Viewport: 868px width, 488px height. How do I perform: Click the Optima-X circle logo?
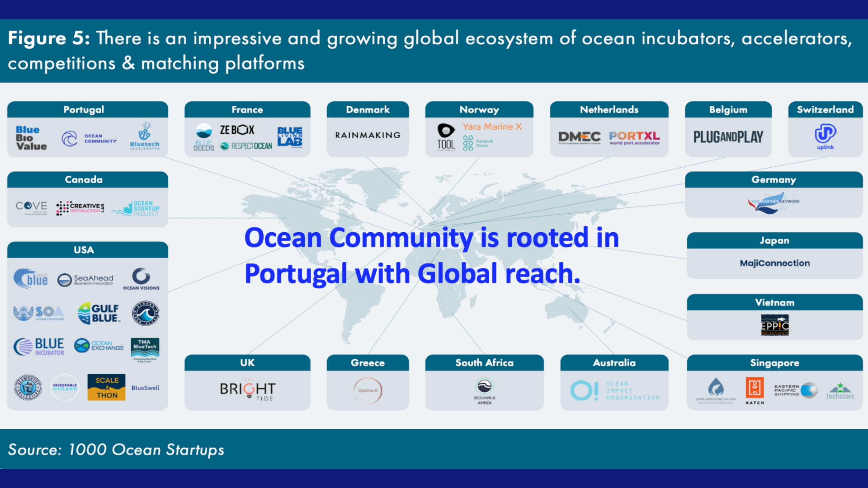coord(368,390)
